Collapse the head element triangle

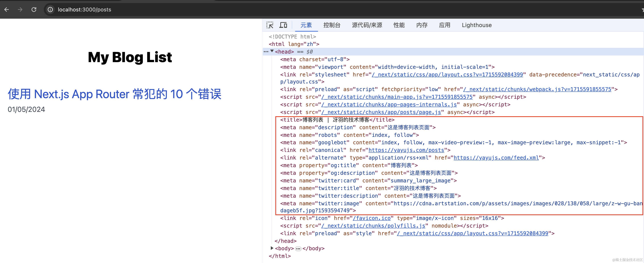click(272, 51)
